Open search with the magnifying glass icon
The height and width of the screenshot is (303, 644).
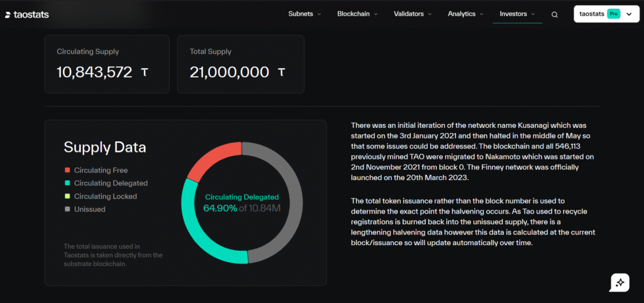tap(555, 14)
